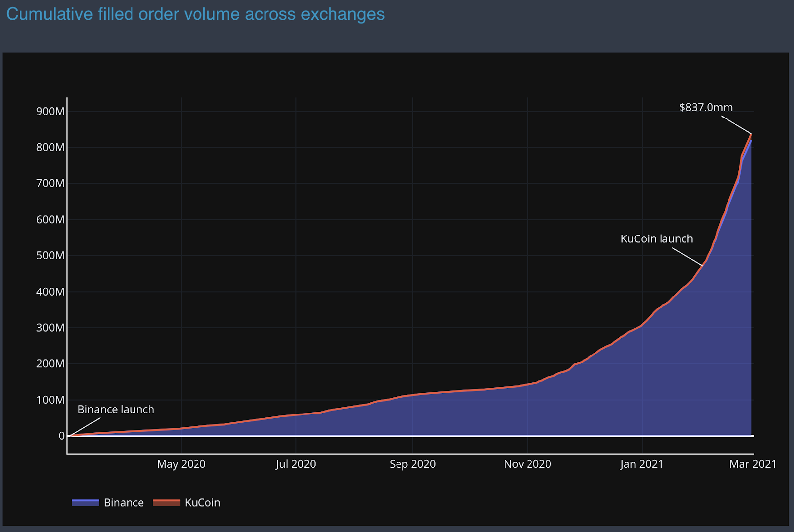794x532 pixels.
Task: Click the red KuCoin legend color swatch
Action: pyautogui.click(x=166, y=503)
